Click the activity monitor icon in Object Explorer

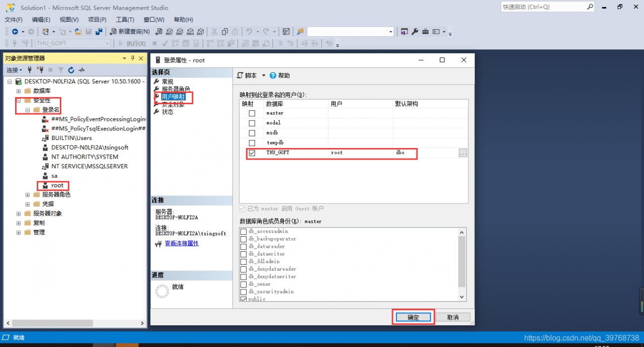[82, 70]
